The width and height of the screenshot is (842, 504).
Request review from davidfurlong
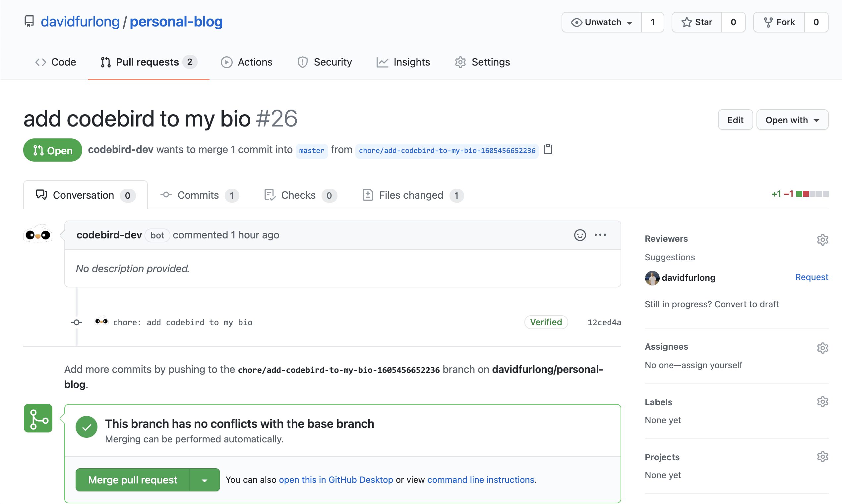pyautogui.click(x=811, y=277)
